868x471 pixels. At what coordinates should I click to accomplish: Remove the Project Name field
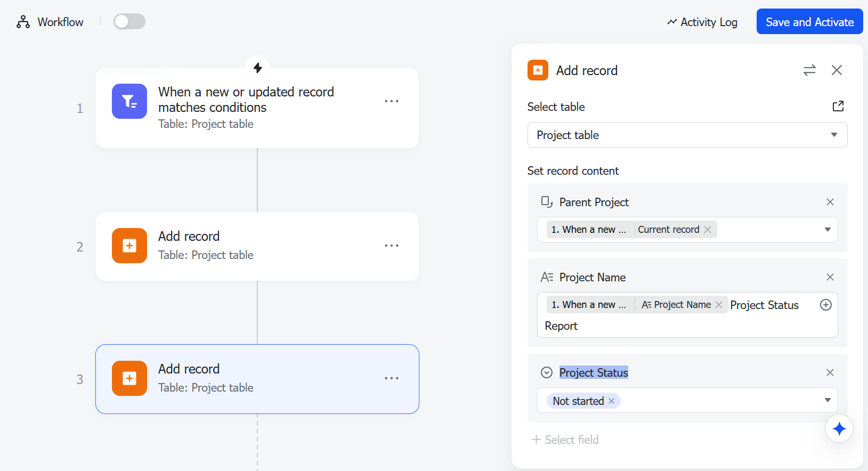coord(830,277)
